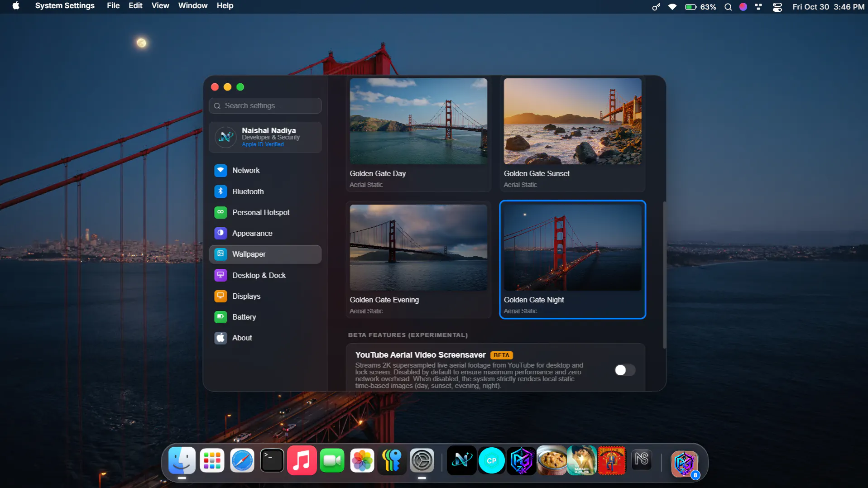The height and width of the screenshot is (488, 868).
Task: Open the Edit menu
Action: [x=135, y=6]
